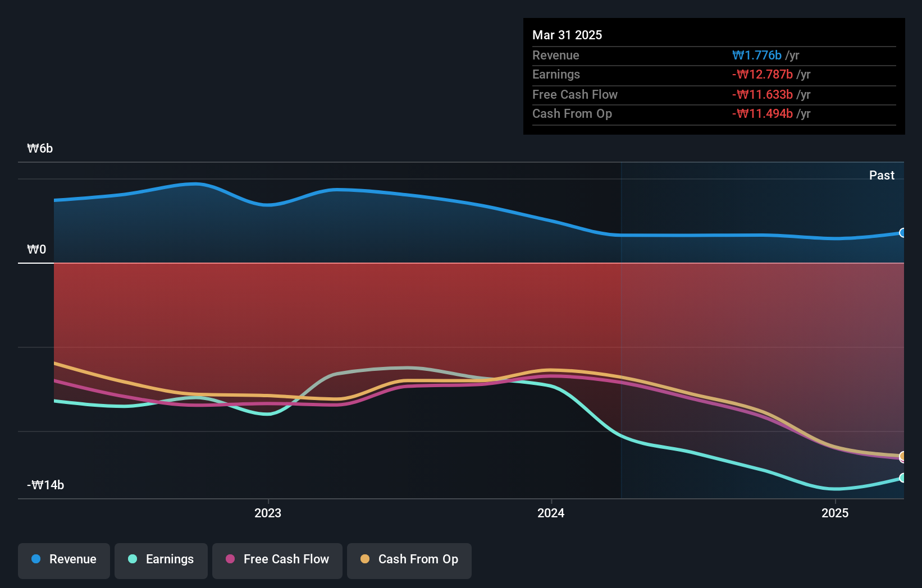Screen dimensions: 922x588
Task: Click the Earnings row label in tooltip
Action: [x=556, y=74]
